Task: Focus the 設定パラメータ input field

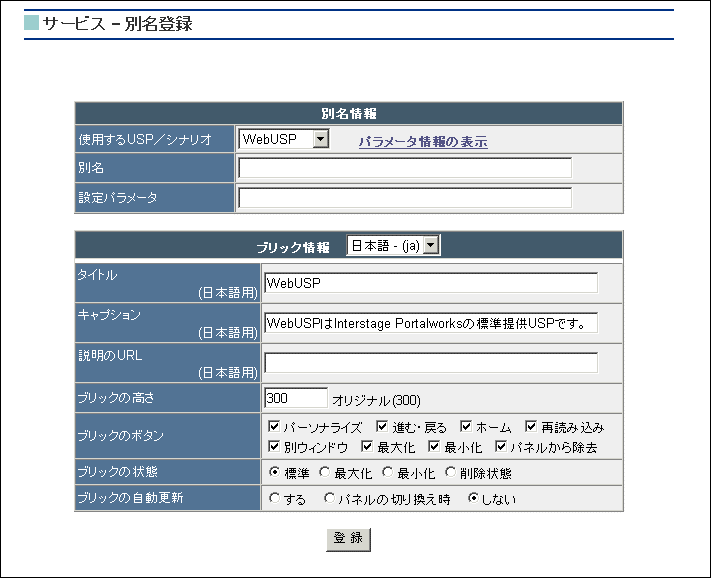Action: point(405,198)
